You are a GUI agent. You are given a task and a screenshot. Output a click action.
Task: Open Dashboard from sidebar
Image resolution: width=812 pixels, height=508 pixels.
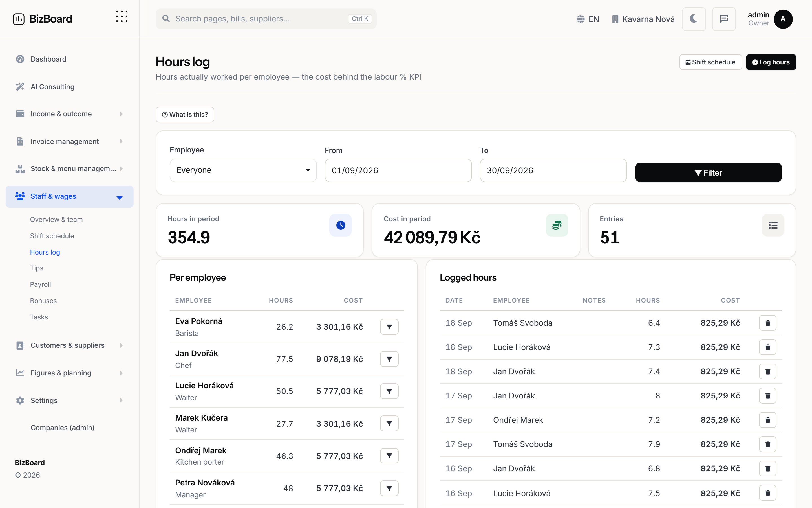point(69,59)
